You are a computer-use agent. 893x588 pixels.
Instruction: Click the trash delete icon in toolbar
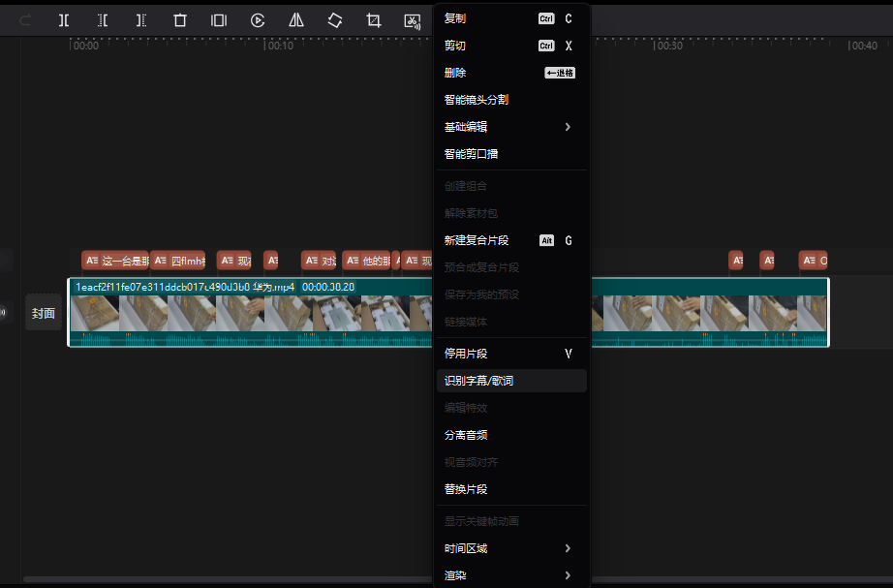click(x=180, y=20)
